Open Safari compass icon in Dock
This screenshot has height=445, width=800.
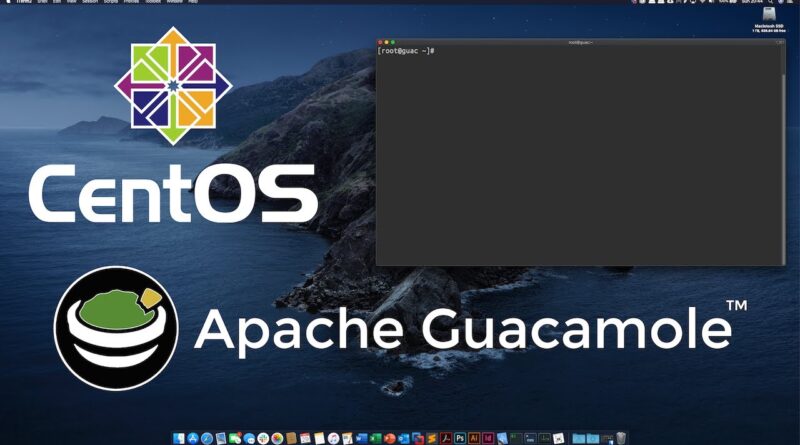click(207, 438)
